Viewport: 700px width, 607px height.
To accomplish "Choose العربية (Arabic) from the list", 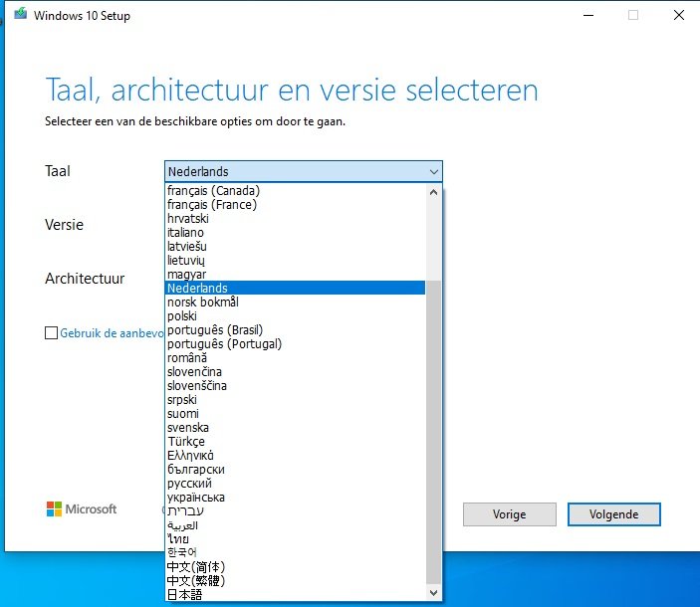I will pyautogui.click(x=295, y=525).
